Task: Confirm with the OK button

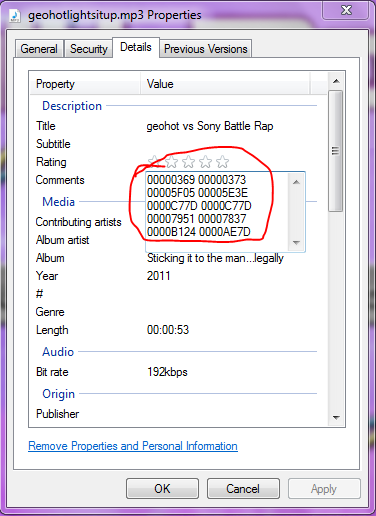Action: pos(162,489)
